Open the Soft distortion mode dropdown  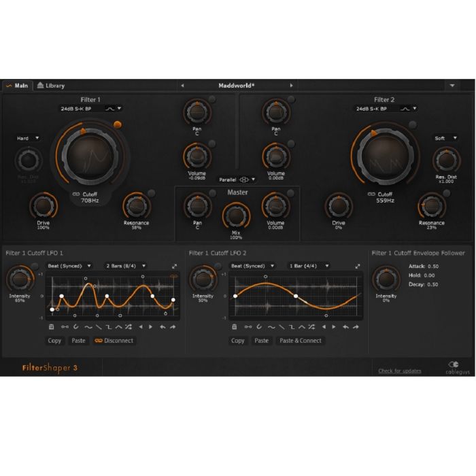(x=445, y=138)
